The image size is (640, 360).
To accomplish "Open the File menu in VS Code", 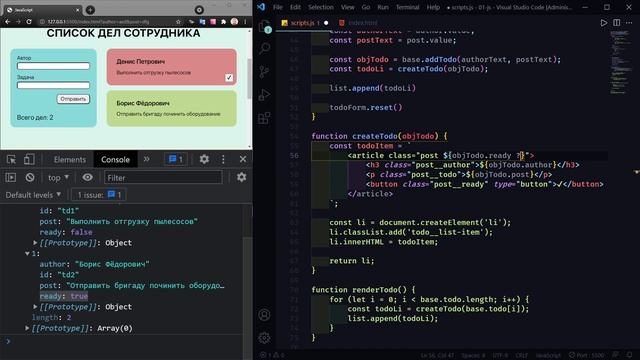I will tap(278, 7).
